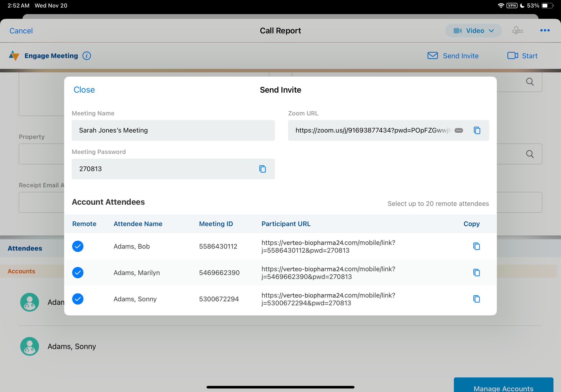Viewport: 561px width, 392px height.
Task: Open the Engage Meeting info icon
Action: [86, 56]
